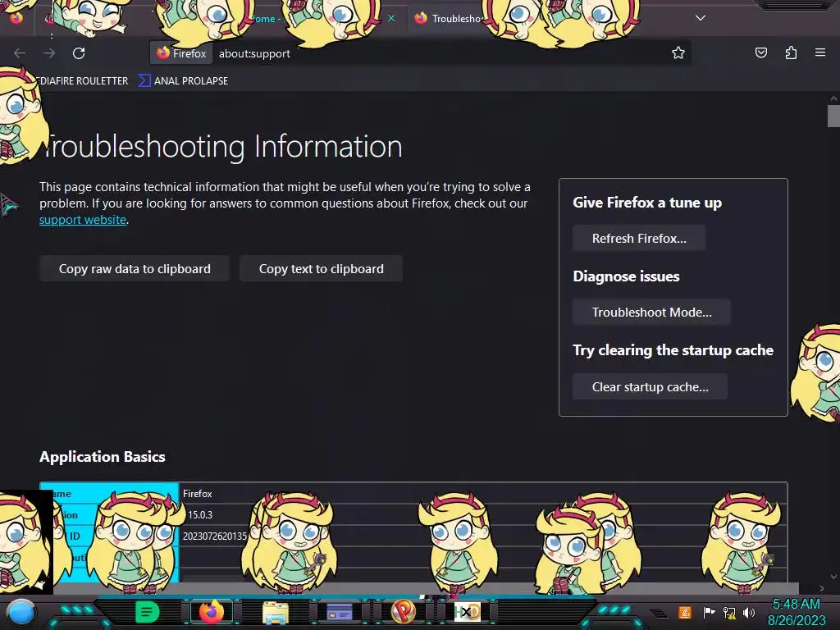Viewport: 840px width, 630px height.
Task: Click the volume speaker tray icon
Action: tap(749, 612)
